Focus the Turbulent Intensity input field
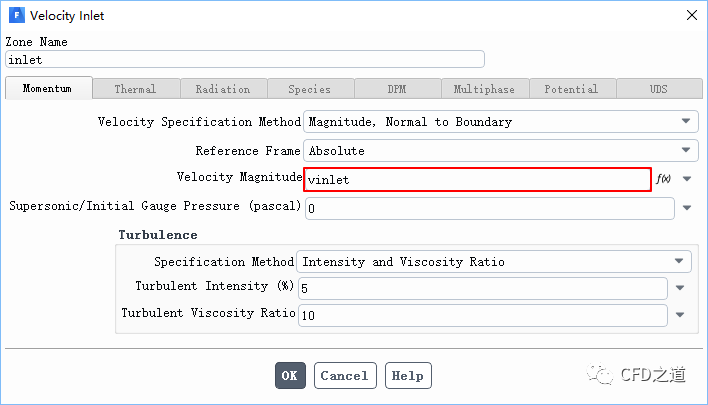This screenshot has width=708, height=405. 483,288
